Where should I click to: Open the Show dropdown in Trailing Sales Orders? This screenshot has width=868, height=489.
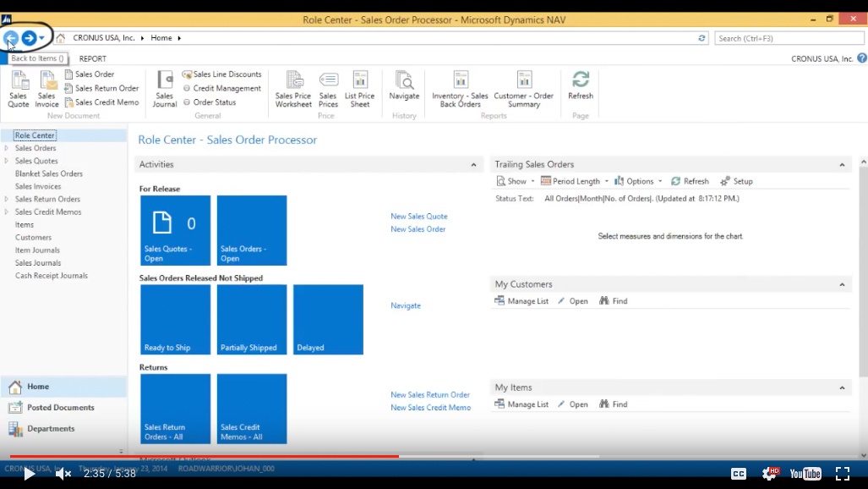[x=516, y=181]
